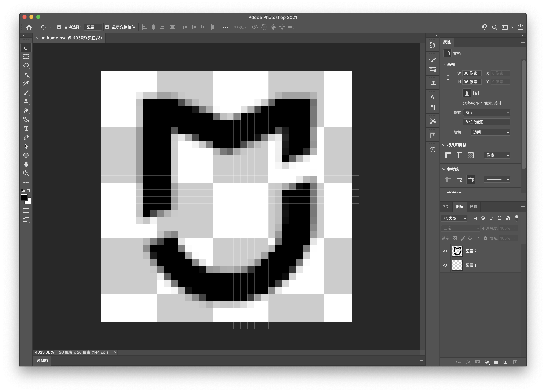Select the Eyedropper tool
The height and width of the screenshot is (392, 546).
[x=26, y=84]
